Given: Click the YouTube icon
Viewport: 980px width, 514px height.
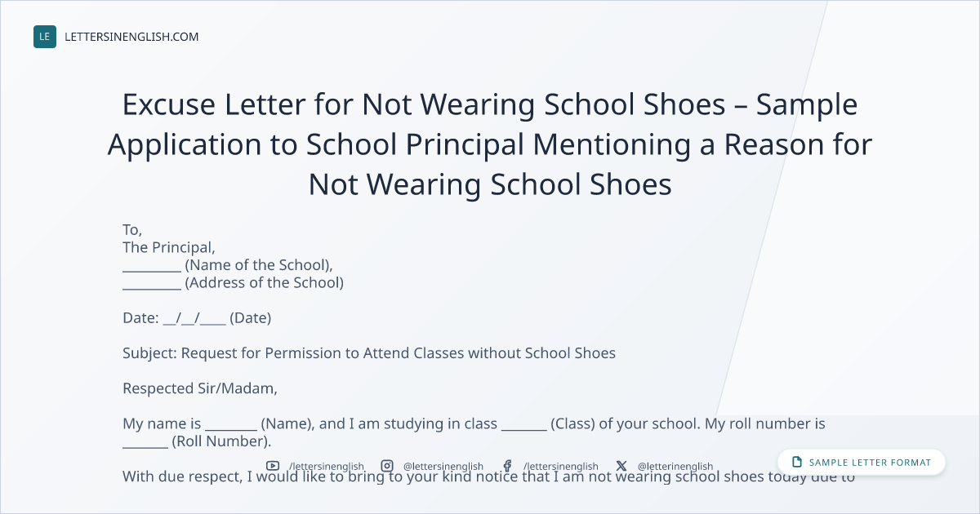Looking at the screenshot, I should [273, 466].
